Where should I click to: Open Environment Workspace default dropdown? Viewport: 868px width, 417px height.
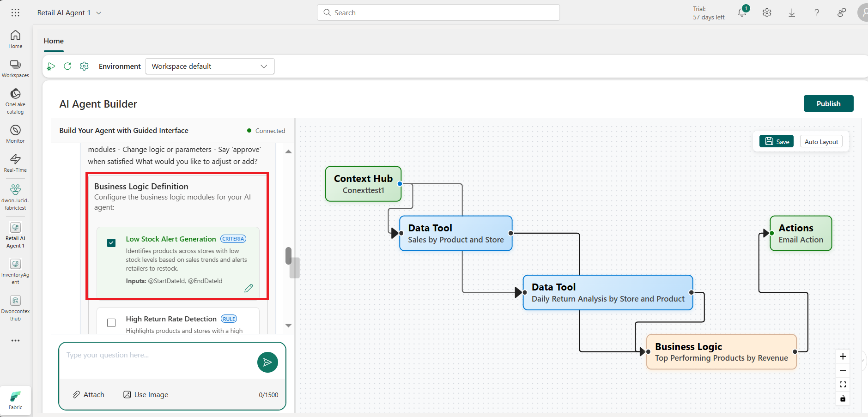(210, 66)
